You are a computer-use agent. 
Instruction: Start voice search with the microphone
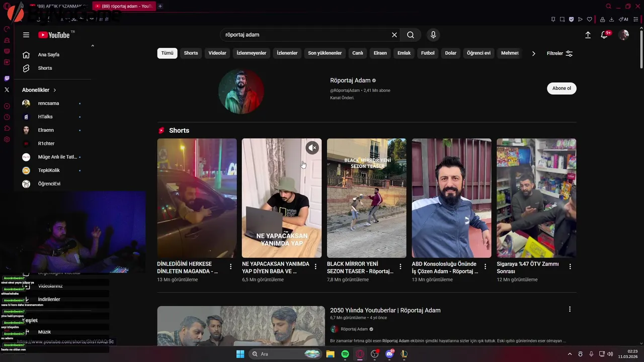point(433,35)
